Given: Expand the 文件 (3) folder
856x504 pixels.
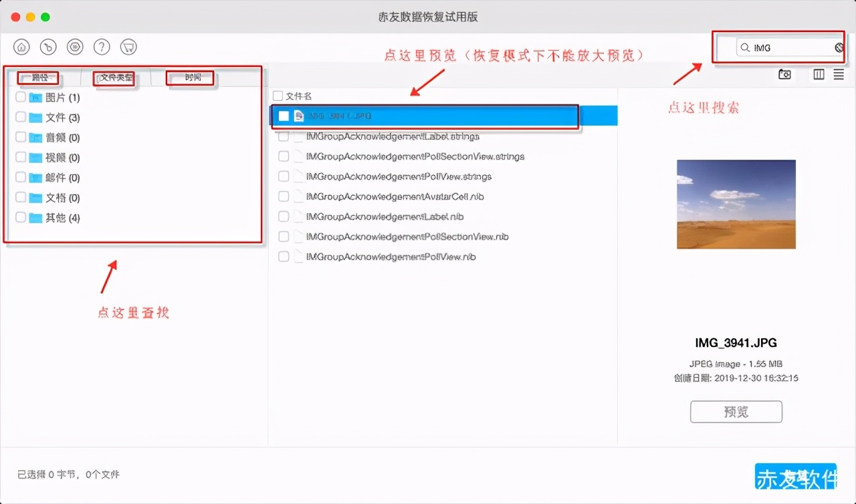Looking at the screenshot, I should click(19, 116).
